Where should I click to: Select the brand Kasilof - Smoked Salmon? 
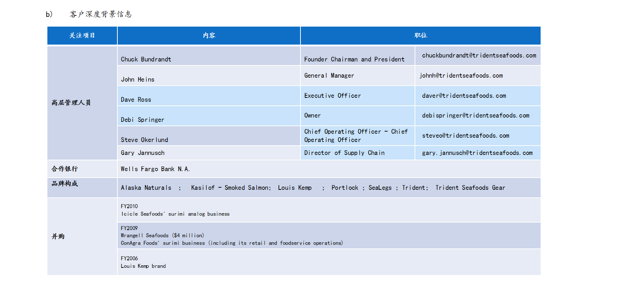(x=230, y=188)
